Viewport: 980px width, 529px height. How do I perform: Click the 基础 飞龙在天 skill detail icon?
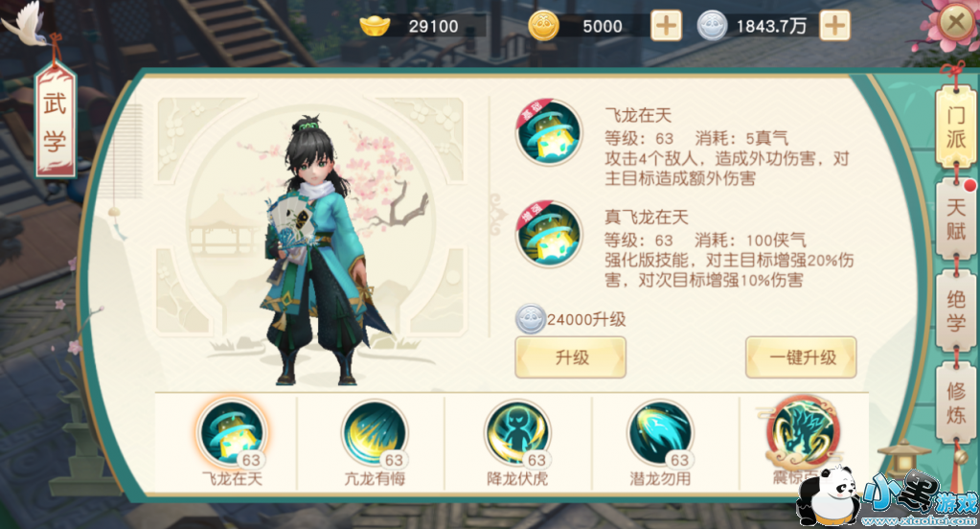point(548,132)
